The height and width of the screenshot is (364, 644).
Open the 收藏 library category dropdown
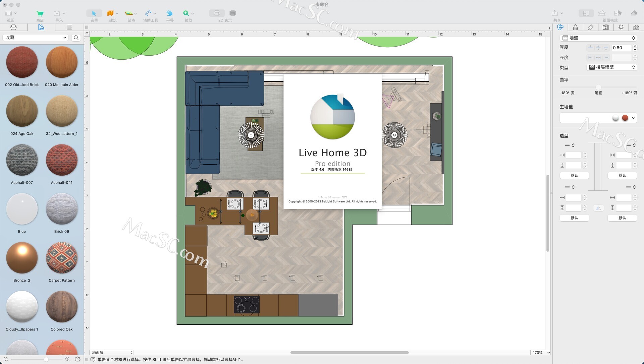point(36,38)
